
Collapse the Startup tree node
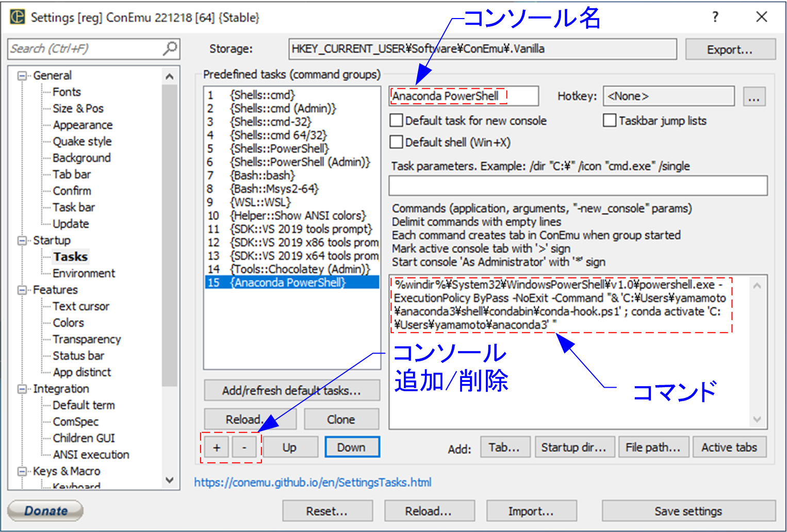22,241
